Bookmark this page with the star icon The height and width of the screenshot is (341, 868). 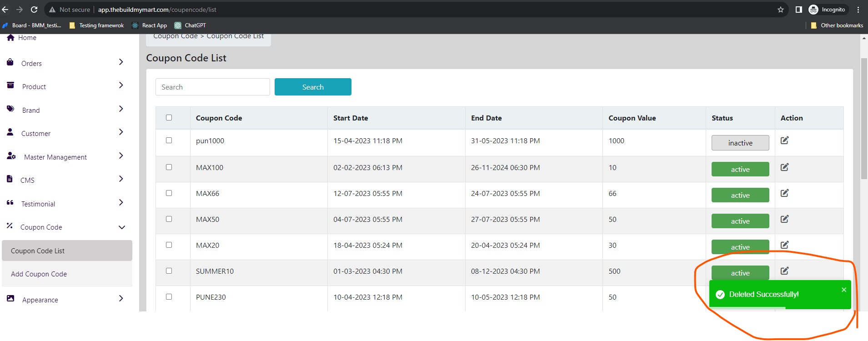point(781,10)
